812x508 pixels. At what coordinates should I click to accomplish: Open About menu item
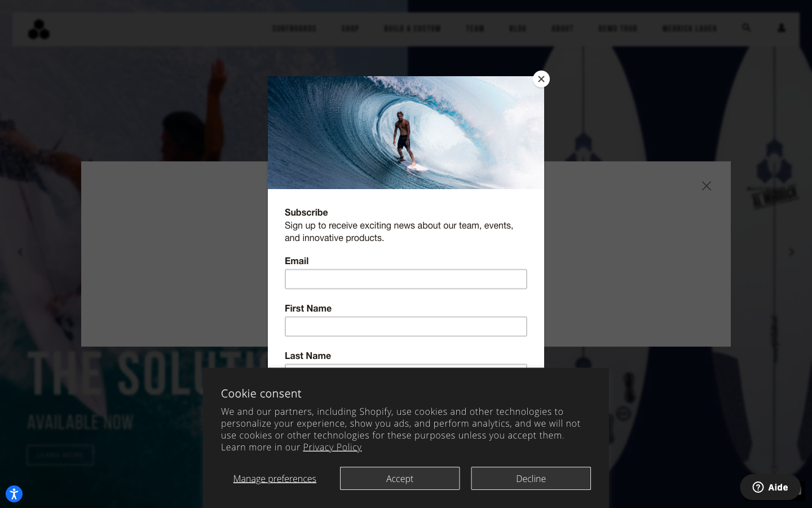pos(562,28)
